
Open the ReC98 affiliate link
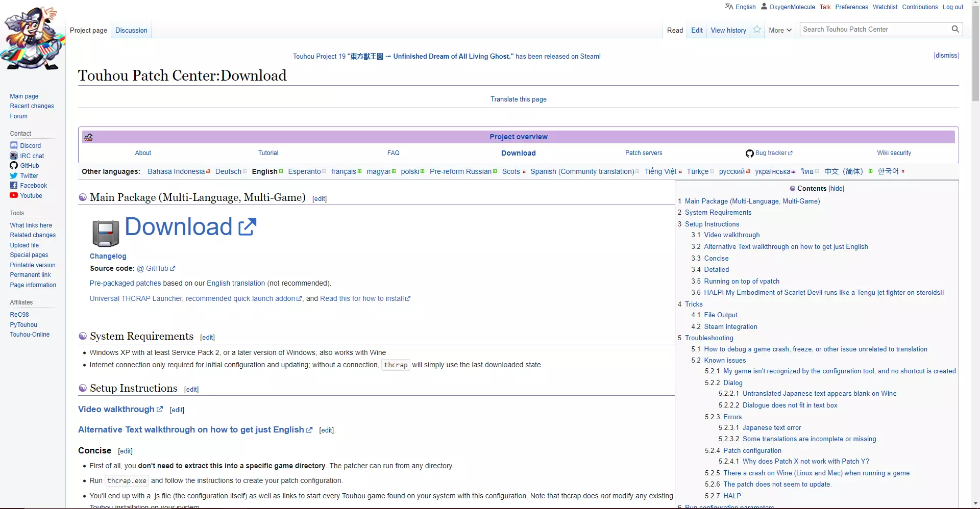tap(19, 315)
